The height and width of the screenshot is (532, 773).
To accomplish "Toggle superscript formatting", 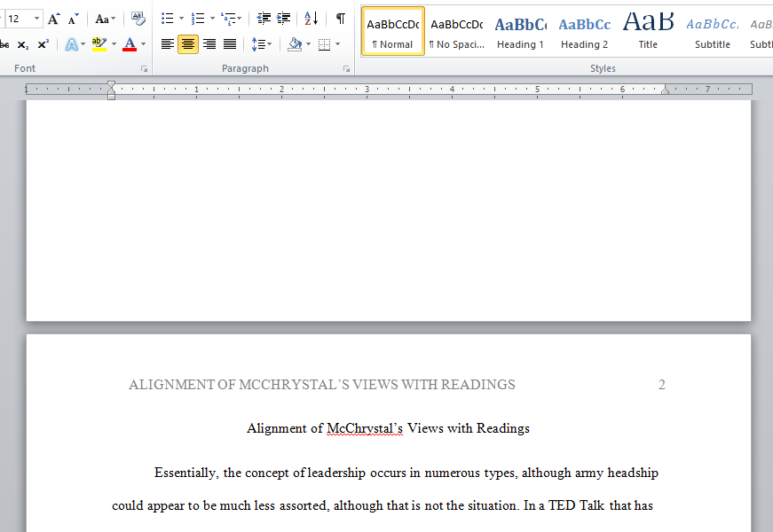I will pos(43,44).
